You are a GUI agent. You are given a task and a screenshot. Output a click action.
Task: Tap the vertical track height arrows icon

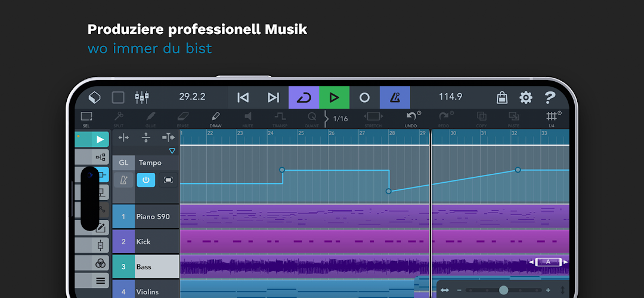tap(146, 137)
